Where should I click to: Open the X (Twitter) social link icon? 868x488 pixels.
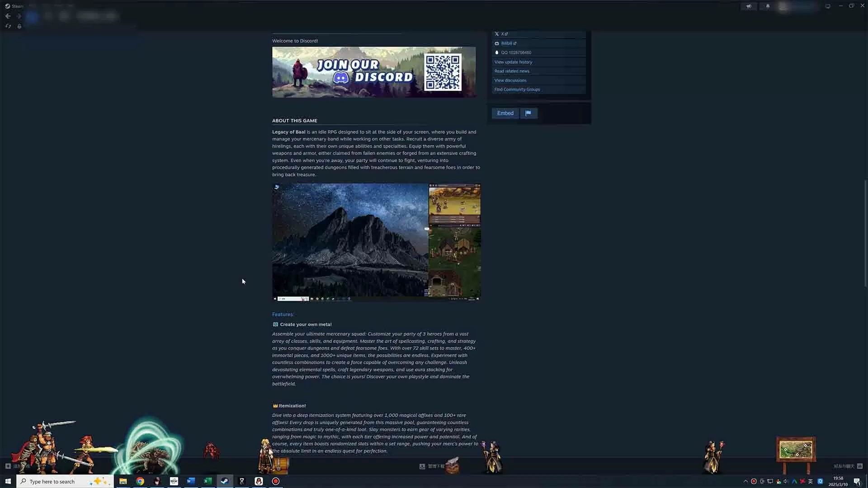[x=497, y=34]
